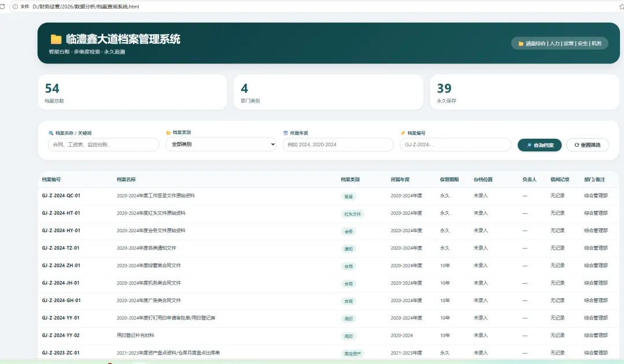
Task: Click the 通知 category tag
Action: coord(348,248)
